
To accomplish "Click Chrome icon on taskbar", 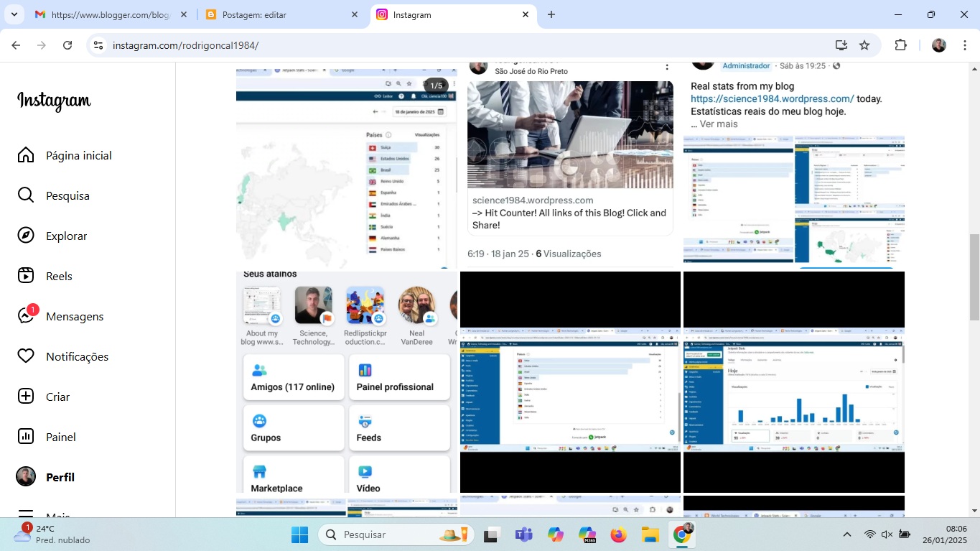I will point(681,534).
